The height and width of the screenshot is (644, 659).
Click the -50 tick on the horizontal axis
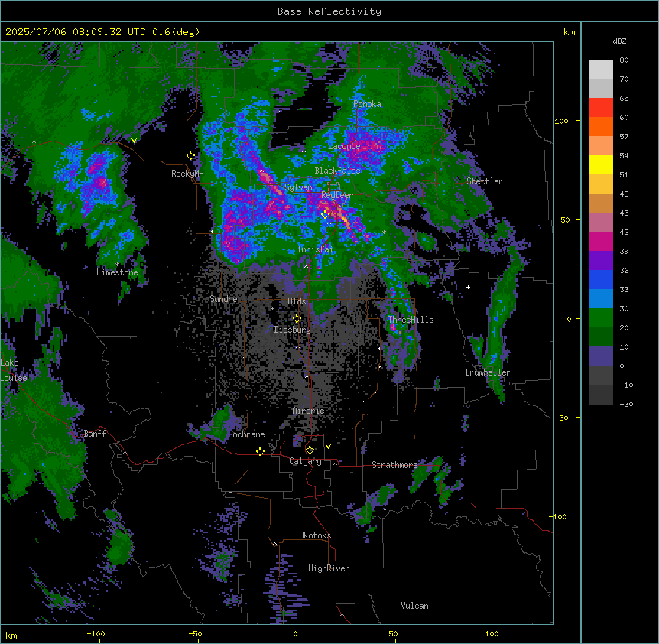pyautogui.click(x=195, y=633)
